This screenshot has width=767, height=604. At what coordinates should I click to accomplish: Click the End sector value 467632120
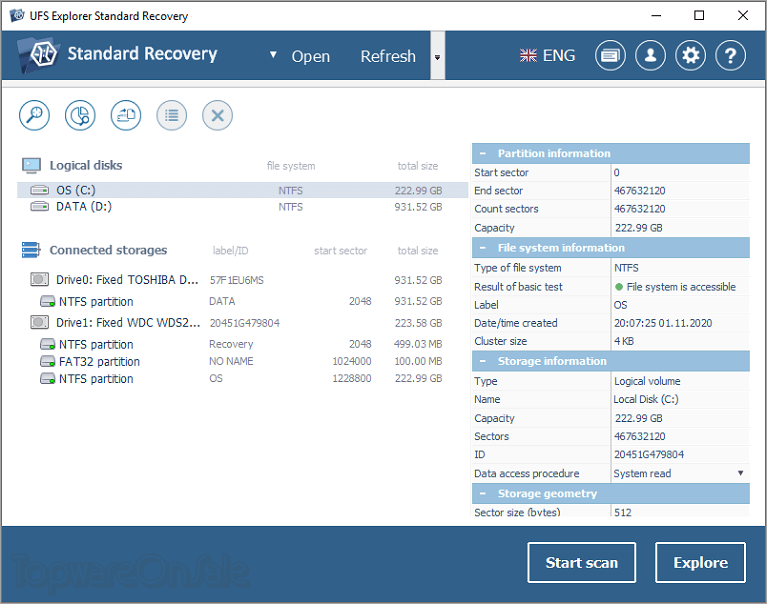coord(640,191)
